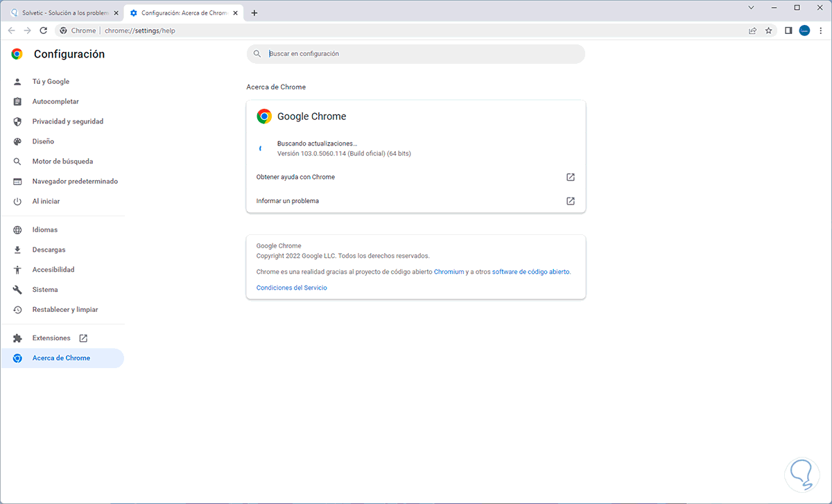Click the browser back arrow
Screen dimensions: 832x504
pyautogui.click(x=11, y=31)
